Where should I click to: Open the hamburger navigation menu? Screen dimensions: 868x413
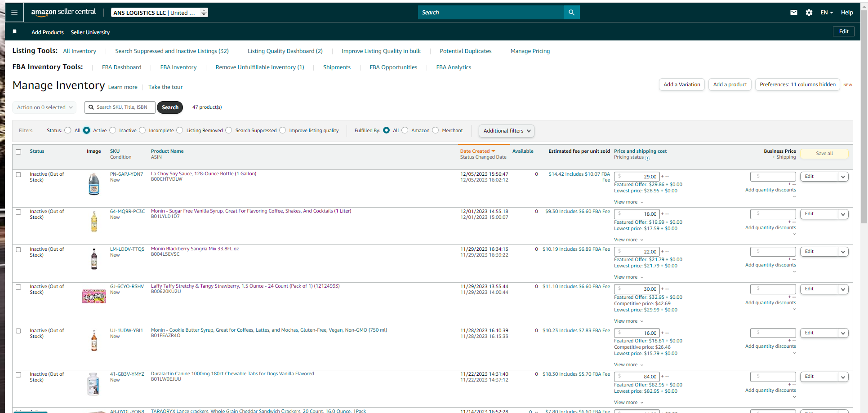click(x=14, y=13)
